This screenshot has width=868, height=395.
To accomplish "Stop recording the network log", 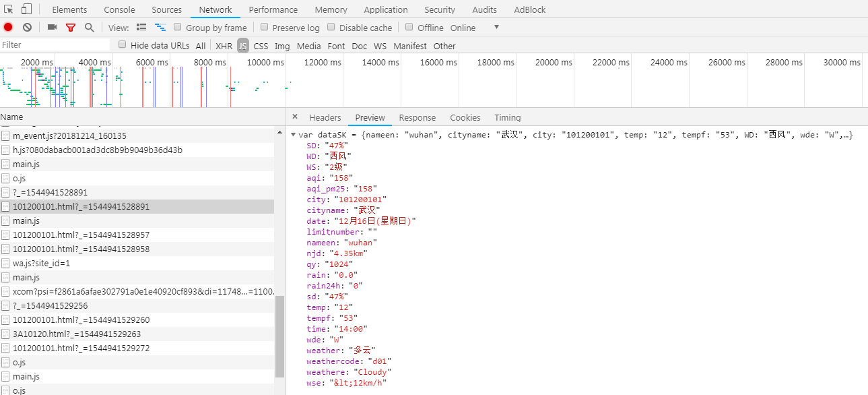I will pyautogui.click(x=7, y=28).
